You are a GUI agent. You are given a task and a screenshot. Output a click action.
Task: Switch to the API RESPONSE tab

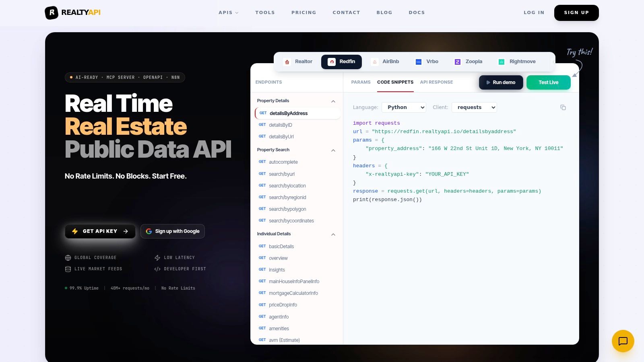(436, 82)
